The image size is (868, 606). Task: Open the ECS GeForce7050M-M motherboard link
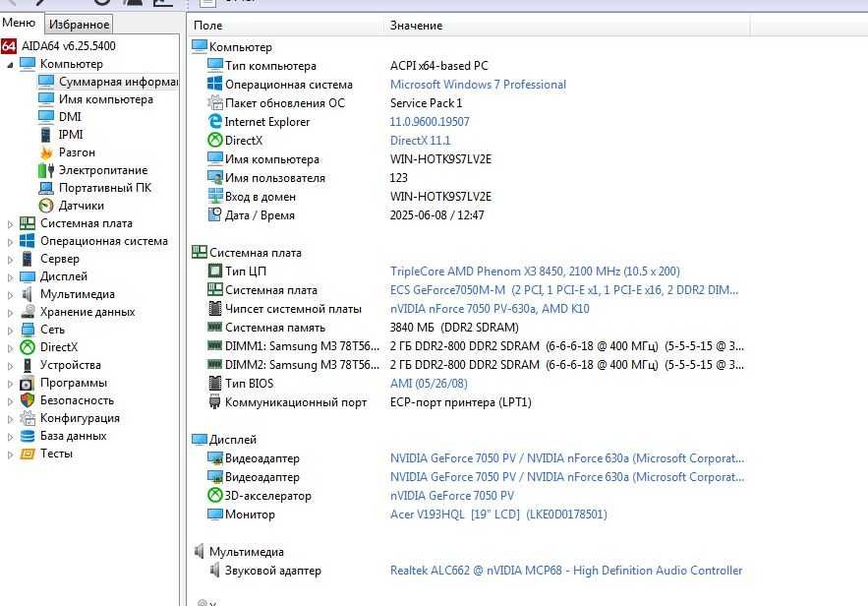(564, 289)
